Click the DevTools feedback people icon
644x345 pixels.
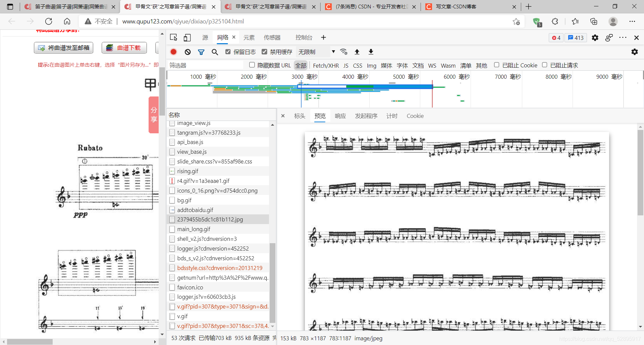[x=609, y=38]
